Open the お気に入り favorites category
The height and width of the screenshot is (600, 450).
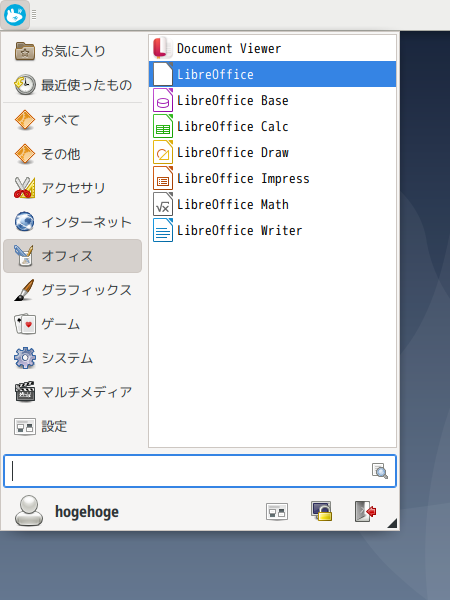72,51
